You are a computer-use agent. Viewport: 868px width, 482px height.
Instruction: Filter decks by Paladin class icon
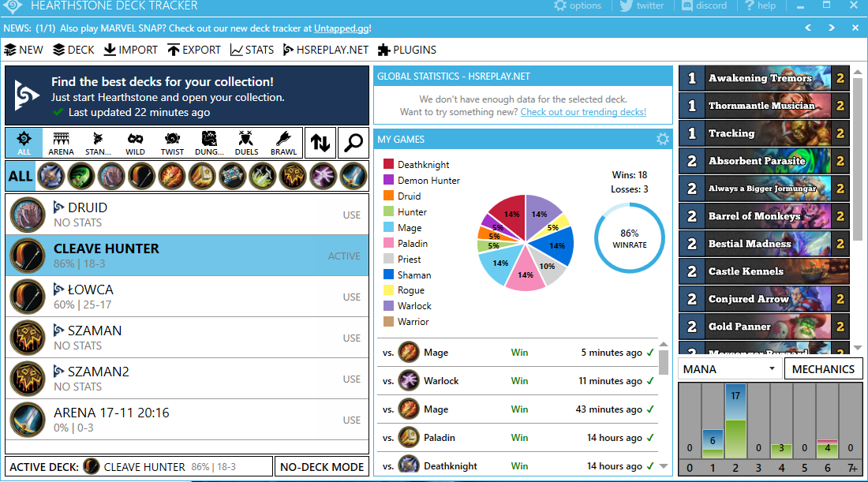[x=202, y=177]
